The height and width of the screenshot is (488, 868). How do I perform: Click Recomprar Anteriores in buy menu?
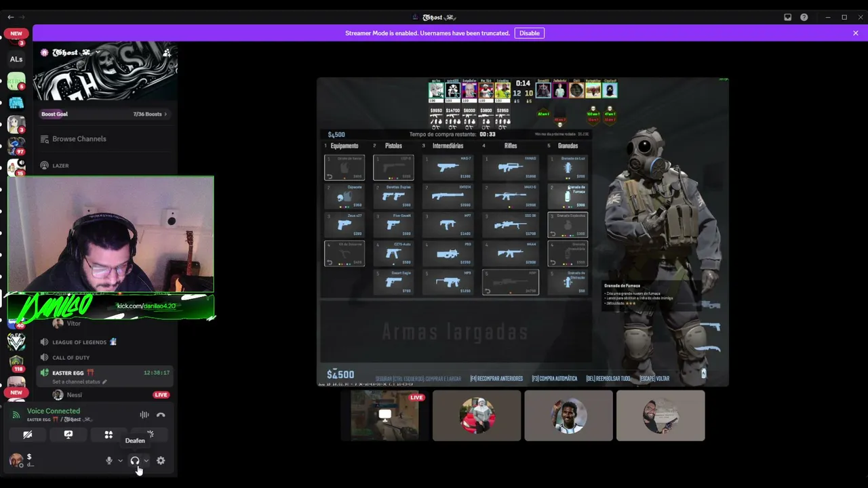click(496, 379)
